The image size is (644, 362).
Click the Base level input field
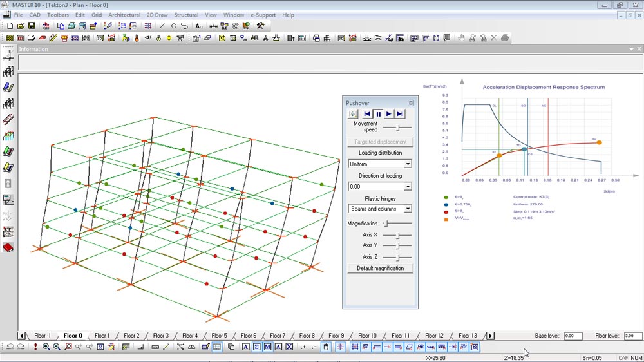[573, 336]
